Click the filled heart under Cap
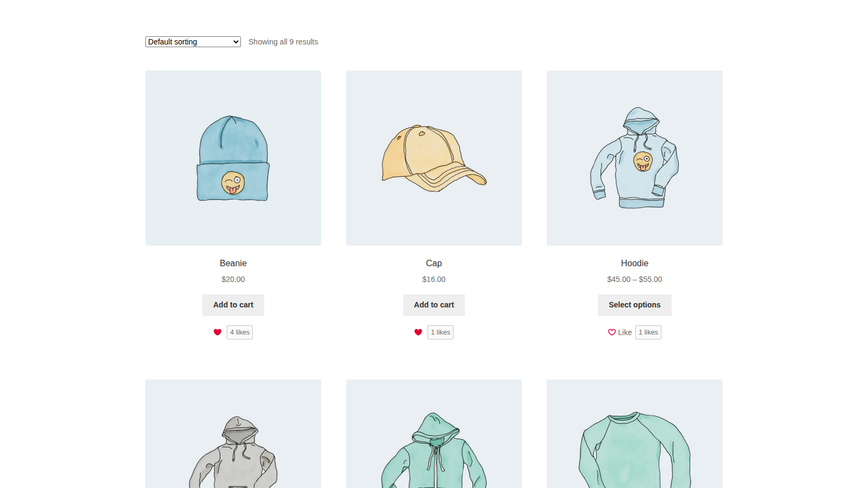 coord(418,332)
